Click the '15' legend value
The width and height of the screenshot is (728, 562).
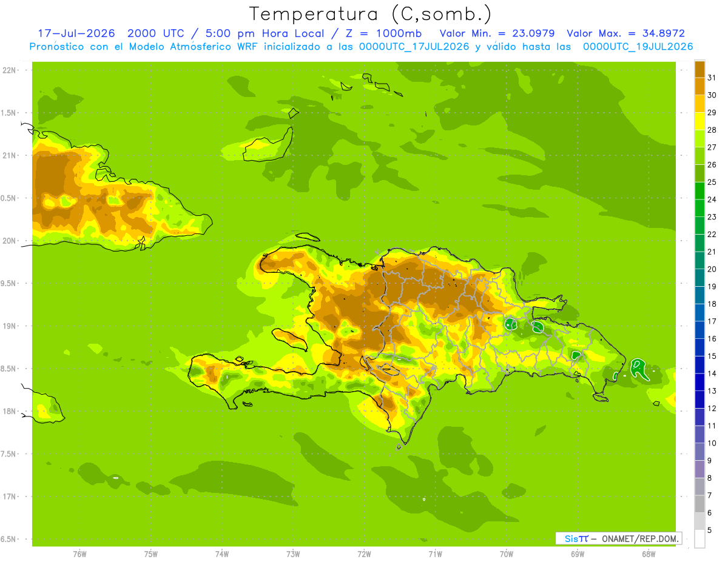point(712,356)
